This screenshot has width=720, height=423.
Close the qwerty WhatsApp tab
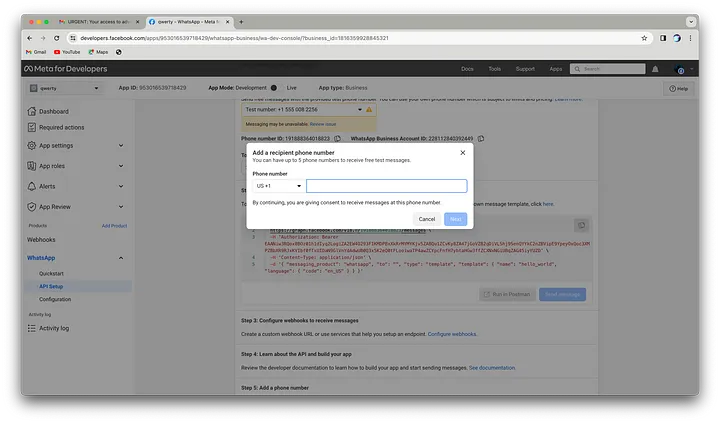click(227, 22)
